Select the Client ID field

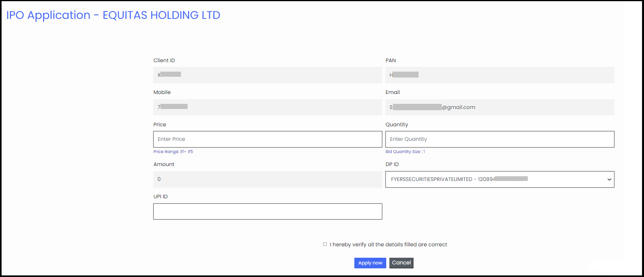click(x=268, y=75)
